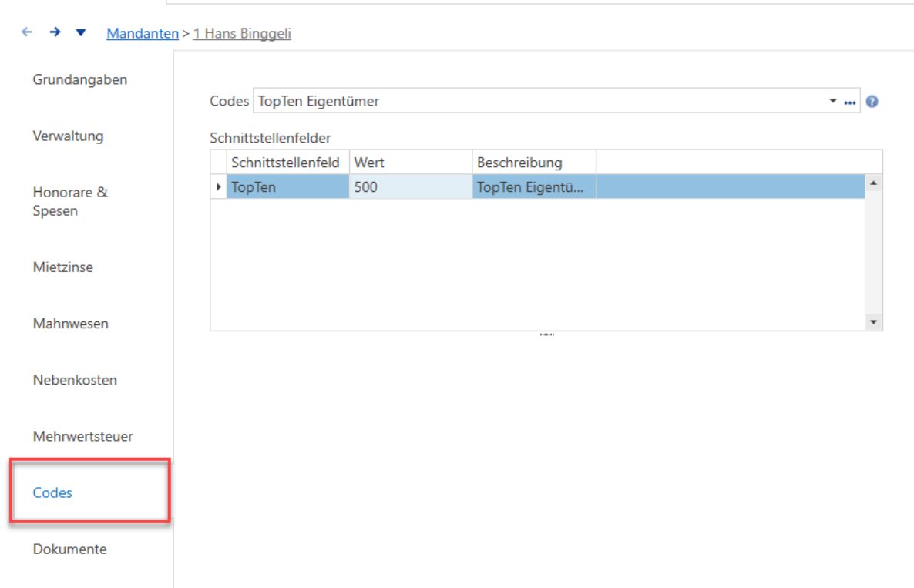This screenshot has height=588, width=914.
Task: Click the table's bottom splitter grip
Action: 546,334
